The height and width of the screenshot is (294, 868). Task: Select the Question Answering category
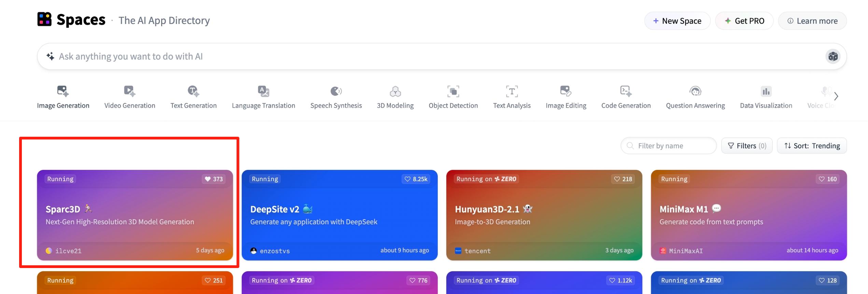click(x=695, y=97)
